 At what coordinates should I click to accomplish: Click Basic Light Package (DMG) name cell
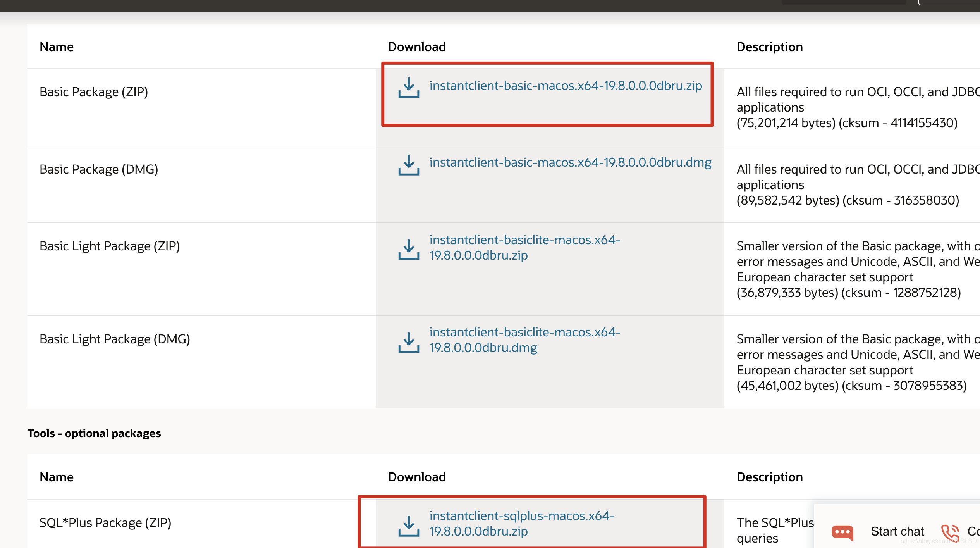pos(115,339)
